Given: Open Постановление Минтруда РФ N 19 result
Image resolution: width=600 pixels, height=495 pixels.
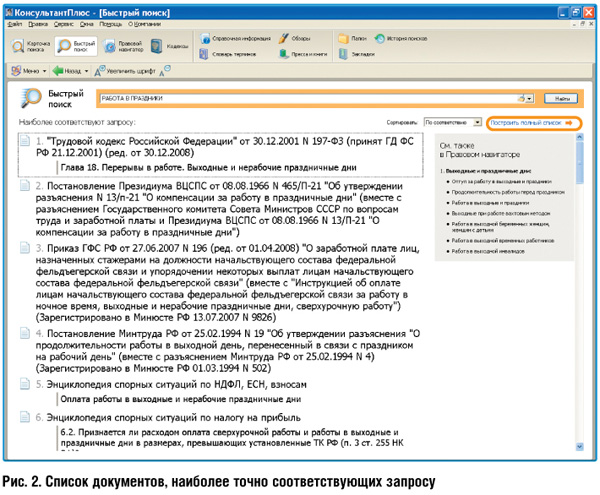Looking at the screenshot, I should click(228, 350).
